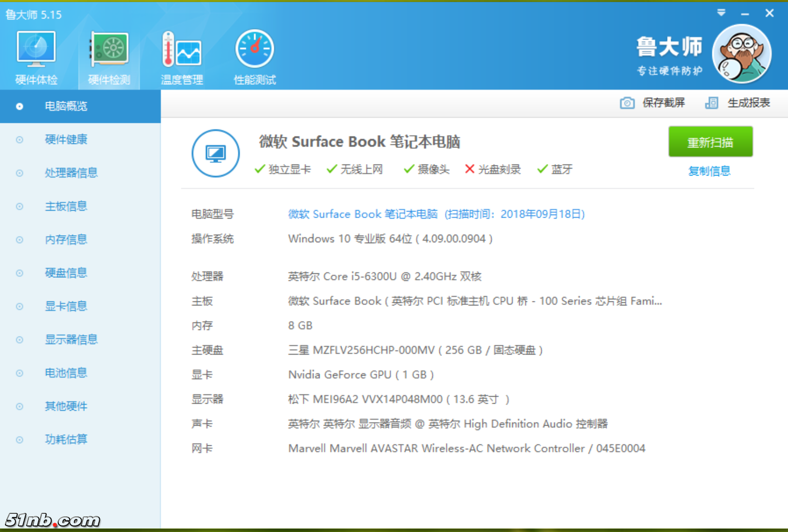788x532 pixels.
Task: Open 功耗估算 in the sidebar
Action: [66, 440]
